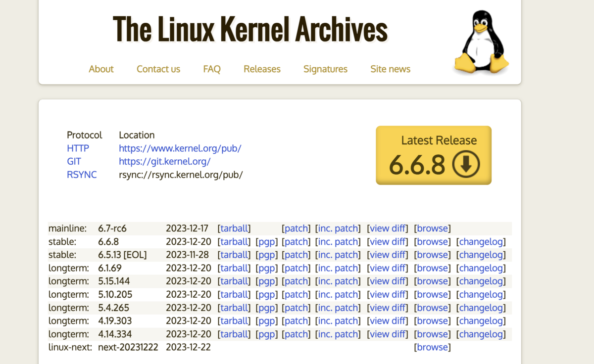Open pgp for longterm 6.1.69
Image resolution: width=594 pixels, height=364 pixels.
pos(267,268)
